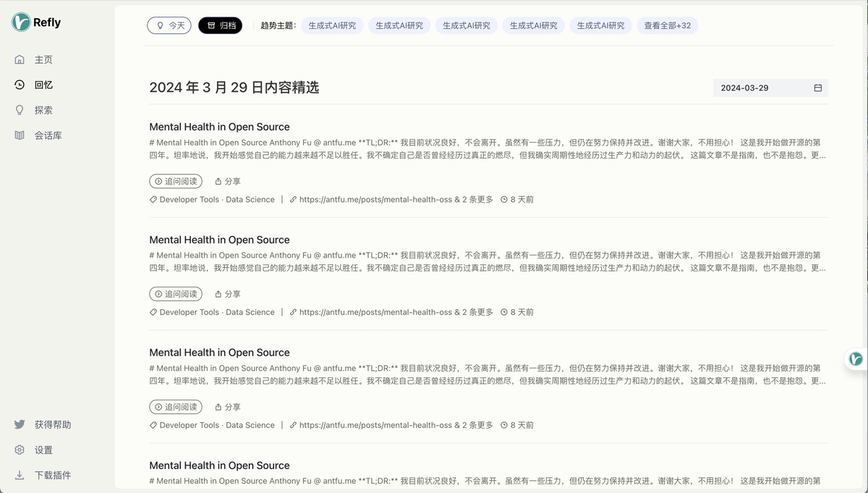Switch to the 今天 toggle

(x=169, y=25)
